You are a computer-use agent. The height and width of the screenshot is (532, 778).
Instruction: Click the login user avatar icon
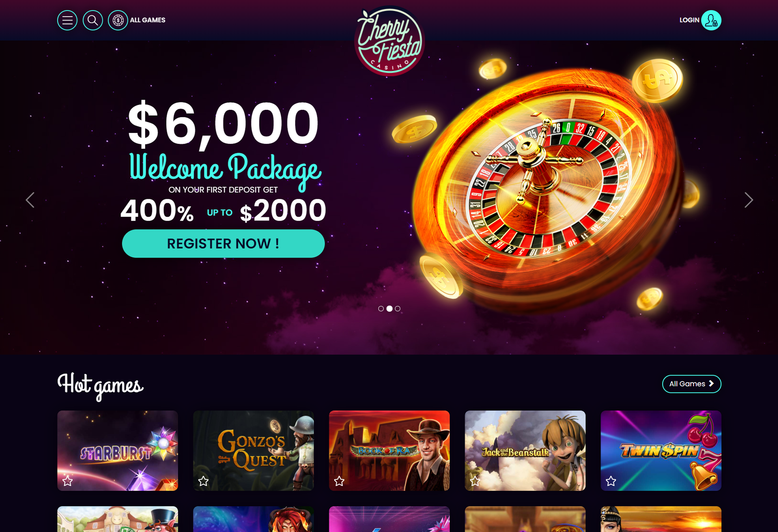point(711,20)
